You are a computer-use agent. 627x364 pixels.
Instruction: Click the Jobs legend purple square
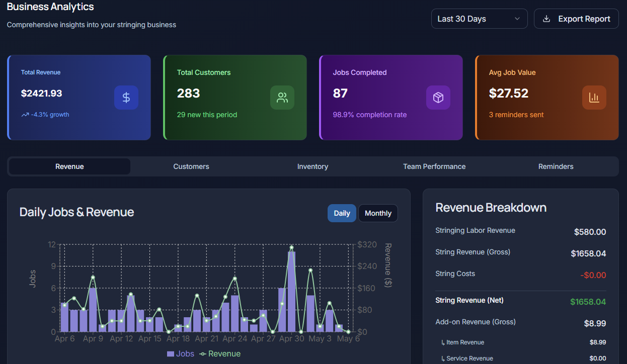click(x=171, y=354)
